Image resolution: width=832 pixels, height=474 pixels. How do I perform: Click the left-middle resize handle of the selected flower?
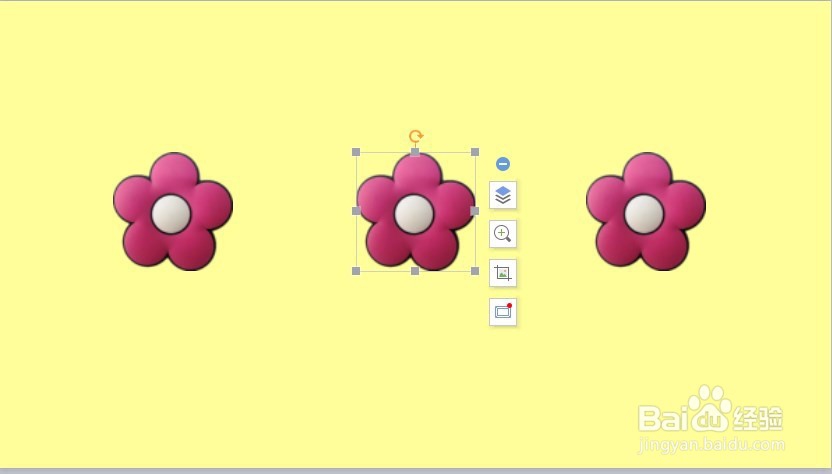356,211
